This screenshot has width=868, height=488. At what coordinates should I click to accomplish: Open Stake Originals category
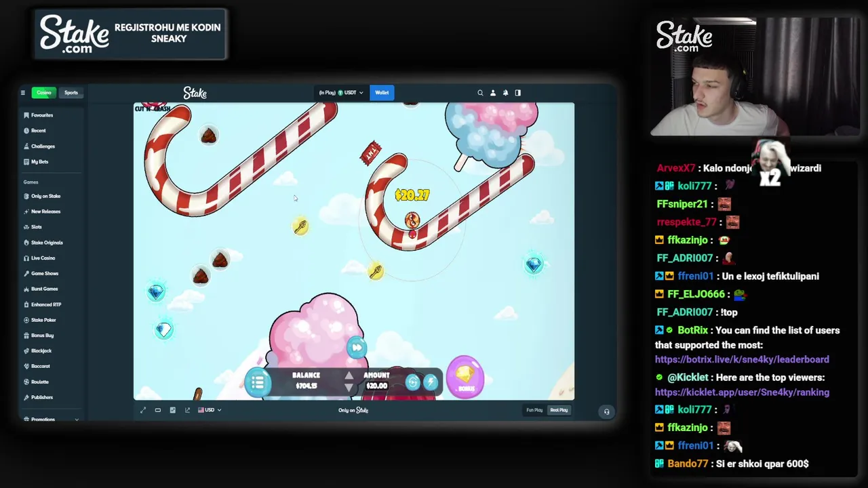[x=47, y=243]
